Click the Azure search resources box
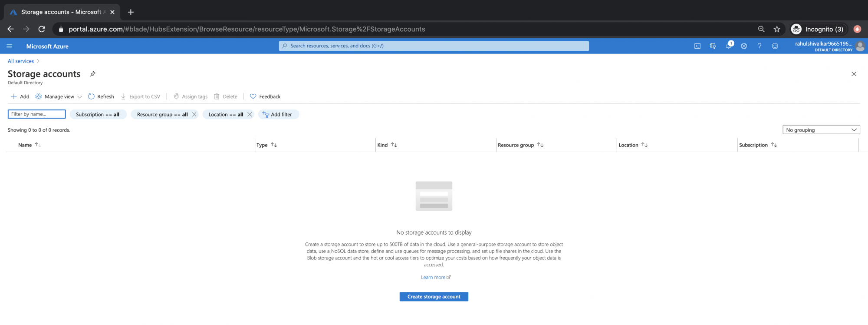868x325 pixels. coord(434,46)
